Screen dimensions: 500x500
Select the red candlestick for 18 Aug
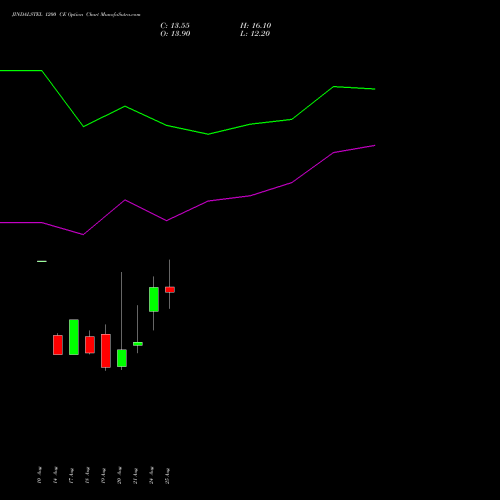coord(90,344)
